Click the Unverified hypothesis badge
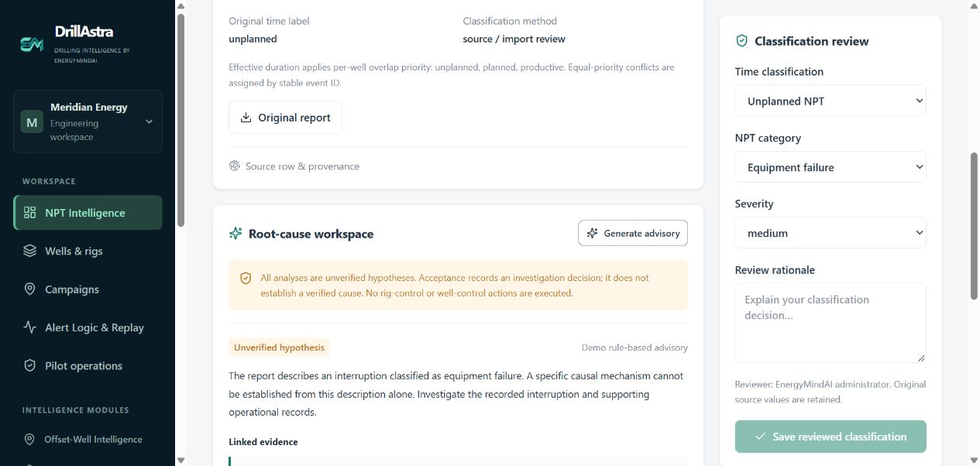The width and height of the screenshot is (980, 466). coord(279,348)
